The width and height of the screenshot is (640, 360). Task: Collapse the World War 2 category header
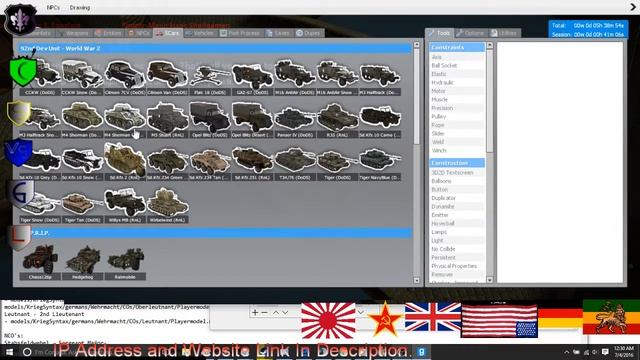215,48
